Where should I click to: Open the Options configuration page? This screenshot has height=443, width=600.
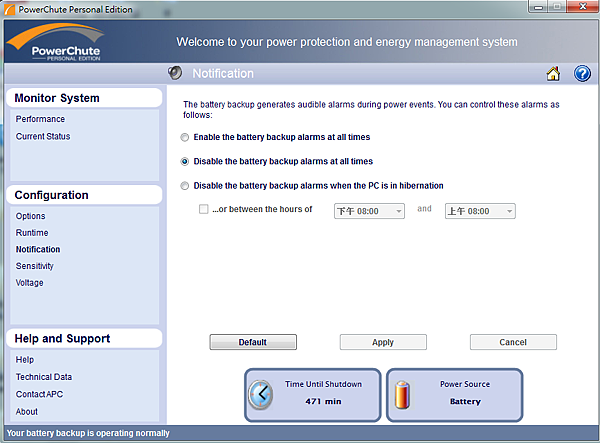coord(30,216)
